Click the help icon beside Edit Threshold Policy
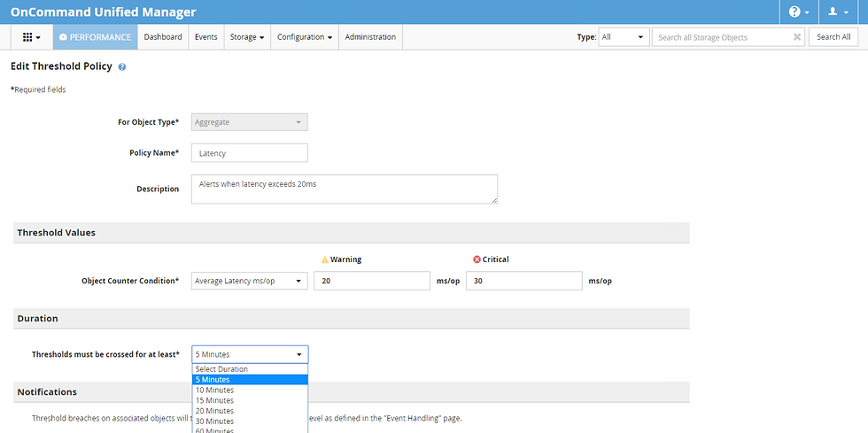This screenshot has width=868, height=433. pyautogui.click(x=122, y=67)
